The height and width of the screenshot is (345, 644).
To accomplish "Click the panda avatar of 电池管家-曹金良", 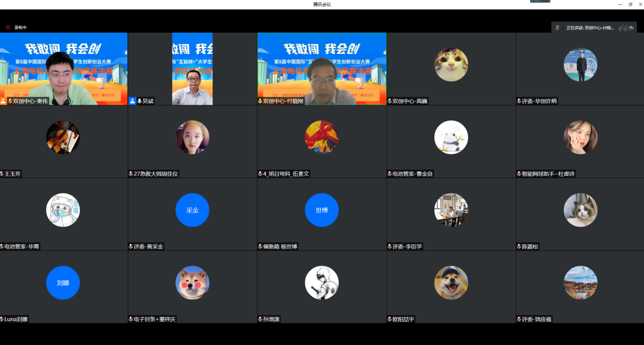I will 451,137.
